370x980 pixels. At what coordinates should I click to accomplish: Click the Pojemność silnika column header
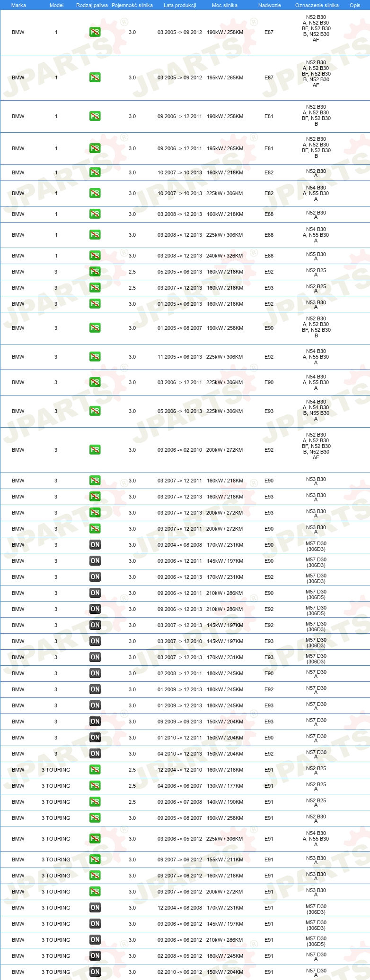pyautogui.click(x=132, y=5)
